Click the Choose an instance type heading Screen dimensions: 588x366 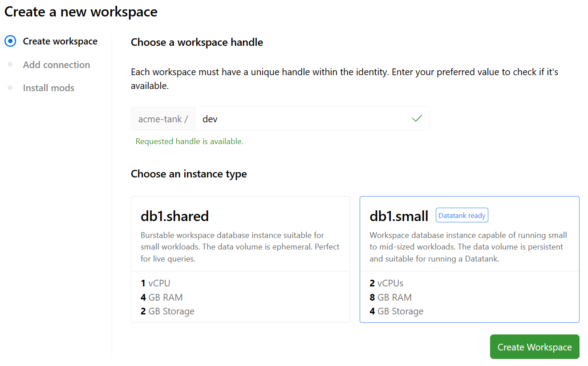tap(189, 174)
